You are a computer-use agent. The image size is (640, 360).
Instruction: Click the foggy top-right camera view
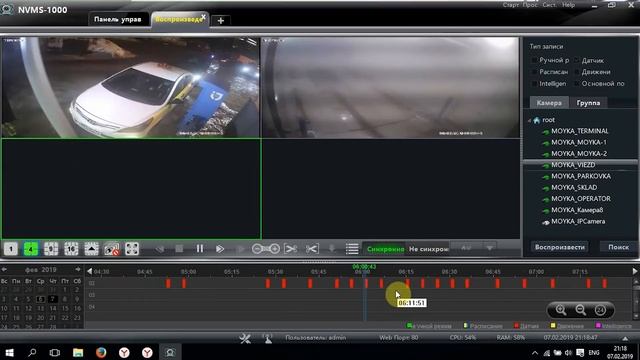click(x=391, y=87)
